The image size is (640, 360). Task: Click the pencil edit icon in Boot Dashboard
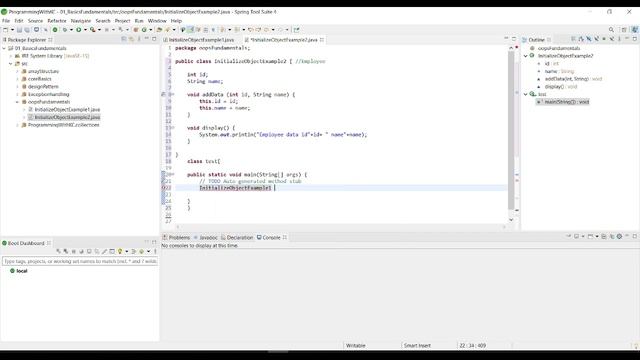tap(104, 251)
